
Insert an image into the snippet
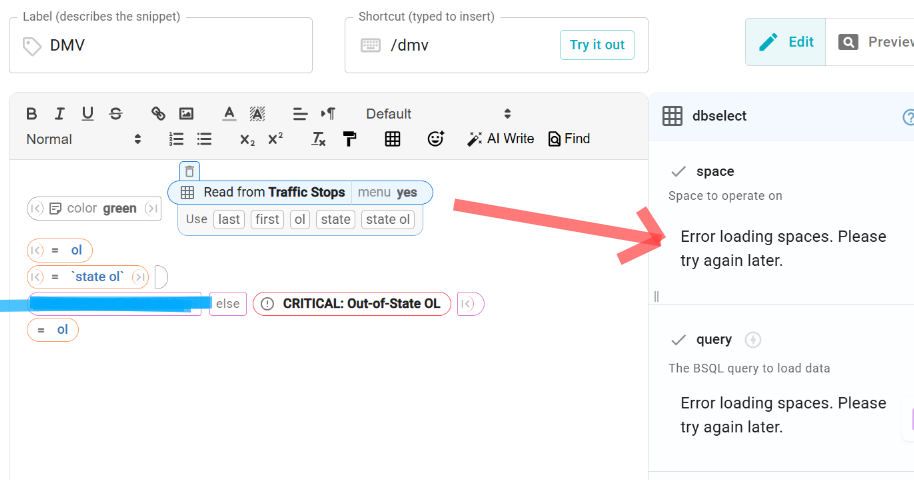(186, 114)
